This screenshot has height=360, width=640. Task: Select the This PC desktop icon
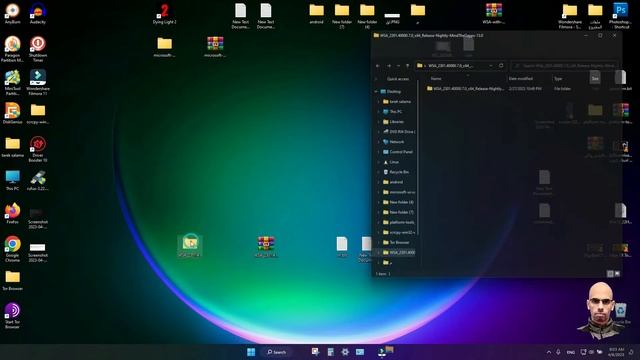[x=12, y=180]
